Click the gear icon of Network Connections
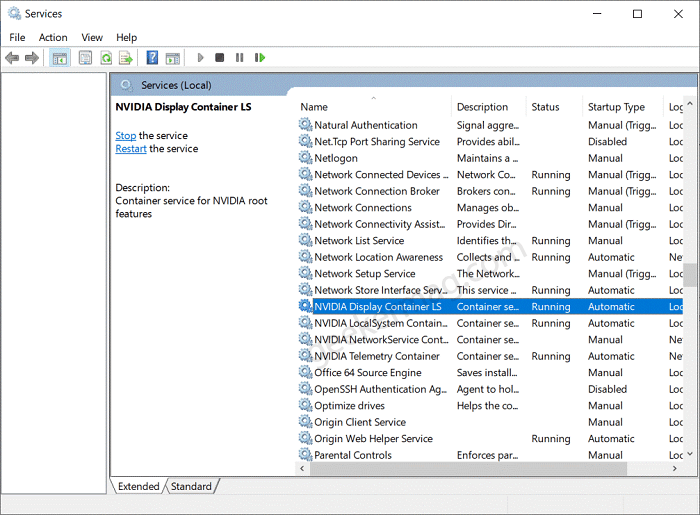 [305, 207]
